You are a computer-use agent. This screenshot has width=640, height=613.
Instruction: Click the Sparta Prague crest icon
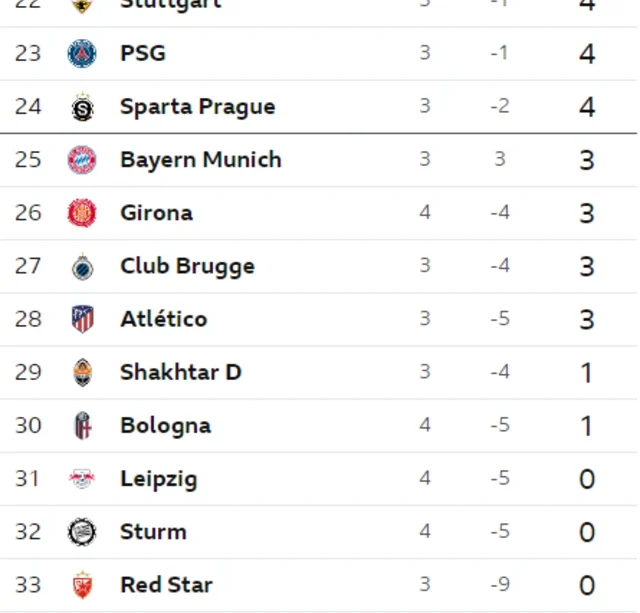point(82,107)
